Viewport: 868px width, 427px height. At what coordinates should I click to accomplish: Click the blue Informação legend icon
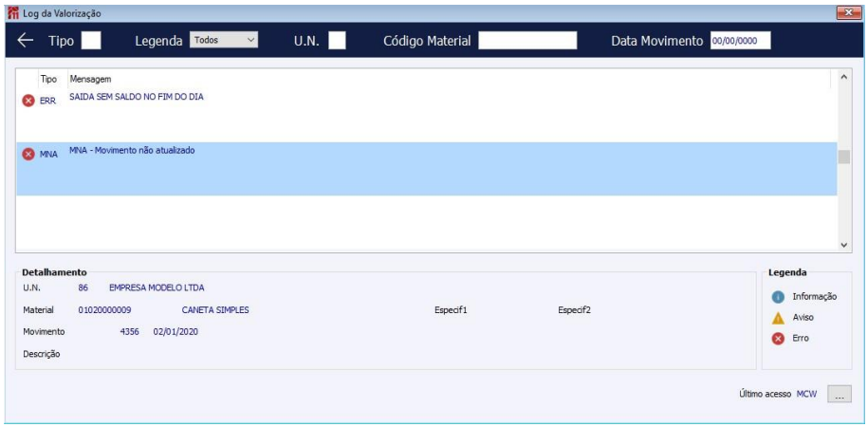point(778,297)
